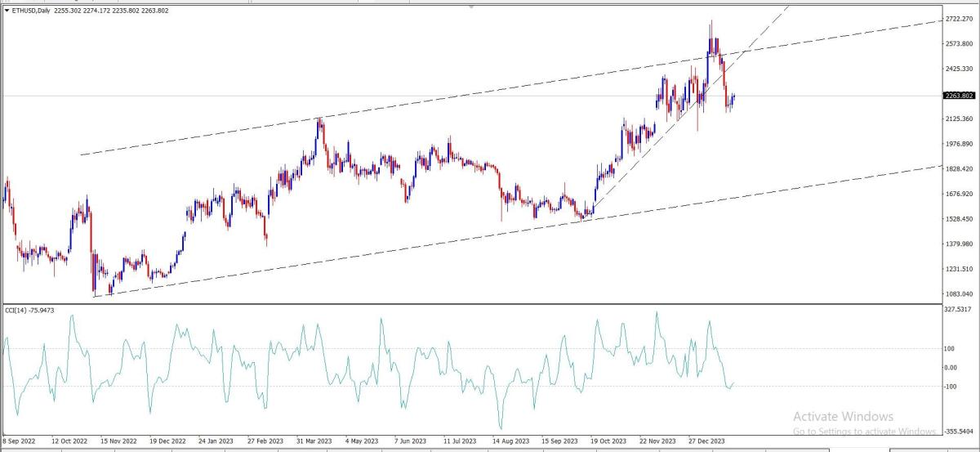Image resolution: width=980 pixels, height=452 pixels.
Task: Click the 31 Mar 2023 date label
Action: coord(316,441)
